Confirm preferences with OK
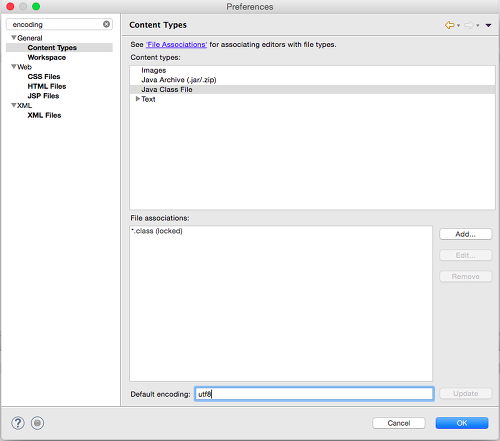Viewport: 500px width, 441px height. [462, 423]
